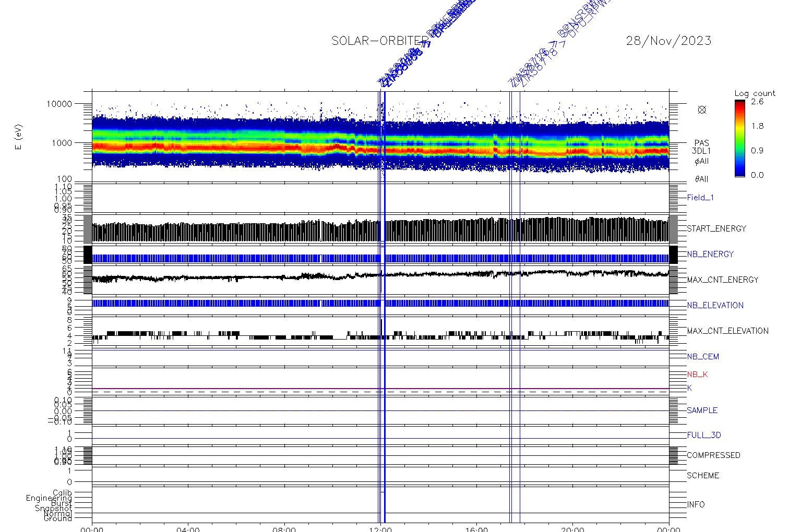Click the 1.8 value on the color scale
This screenshot has width=789, height=532.
click(757, 126)
